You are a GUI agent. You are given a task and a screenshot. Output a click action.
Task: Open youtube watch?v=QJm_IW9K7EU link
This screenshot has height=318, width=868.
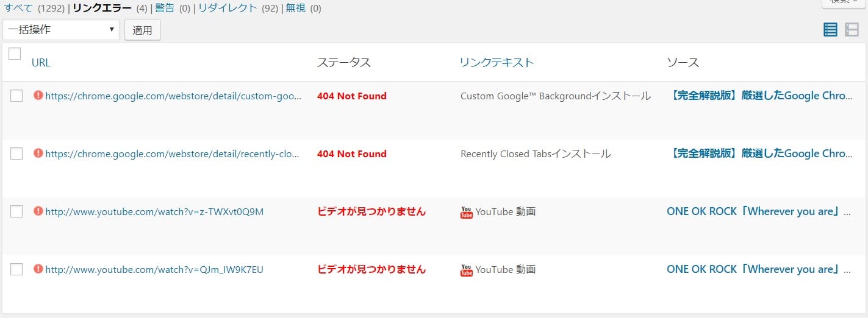coord(154,269)
